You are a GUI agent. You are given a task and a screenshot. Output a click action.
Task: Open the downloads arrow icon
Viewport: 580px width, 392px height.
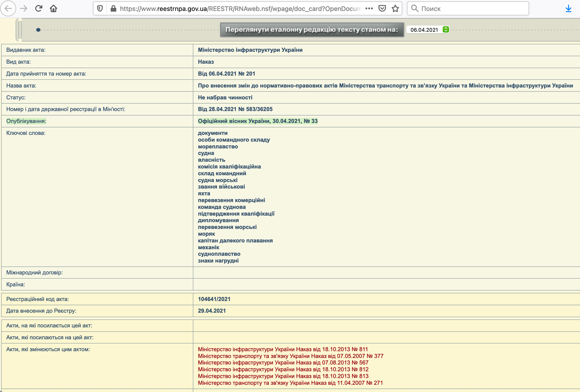568,8
